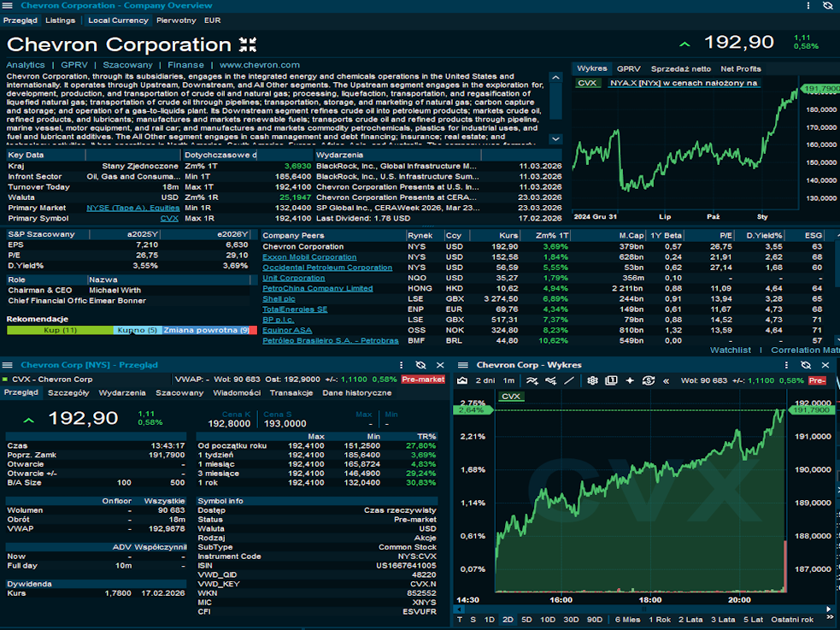
Task: Open the '1m' interval dropdown
Action: coord(508,380)
